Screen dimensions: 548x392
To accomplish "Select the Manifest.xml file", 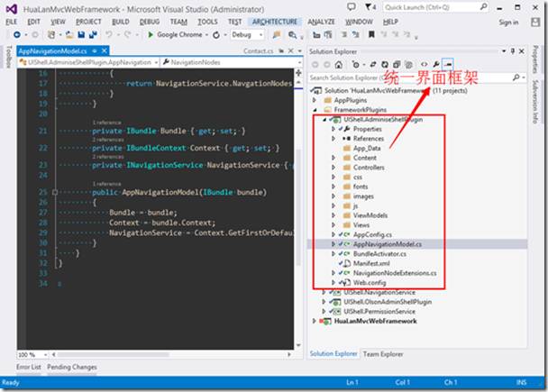I will coord(371,263).
